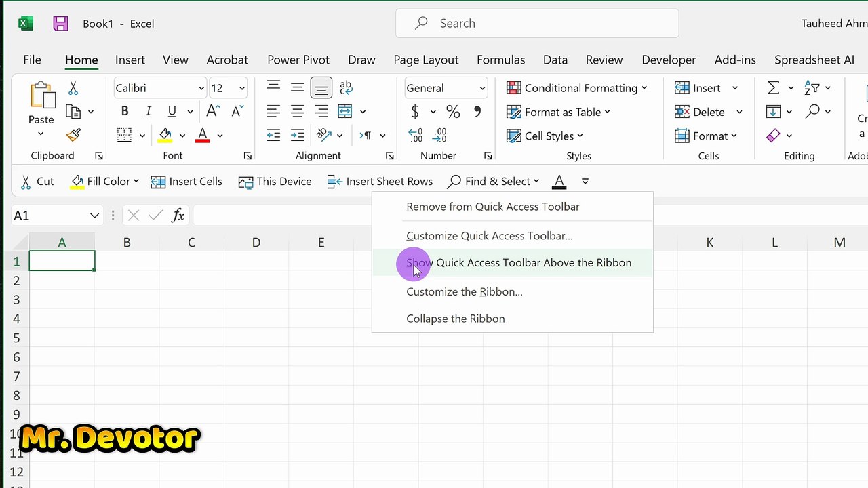868x488 pixels.
Task: Select Bottom Align in Alignment group
Action: tap(321, 88)
